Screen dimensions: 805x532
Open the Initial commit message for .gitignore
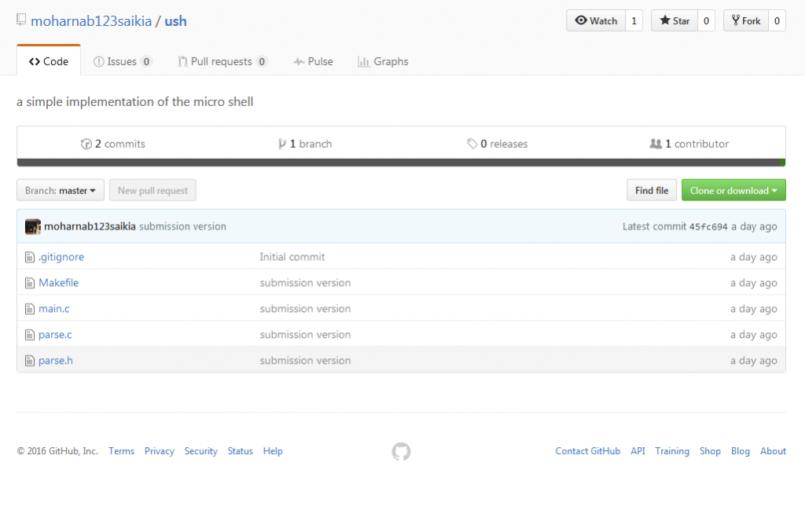(292, 256)
